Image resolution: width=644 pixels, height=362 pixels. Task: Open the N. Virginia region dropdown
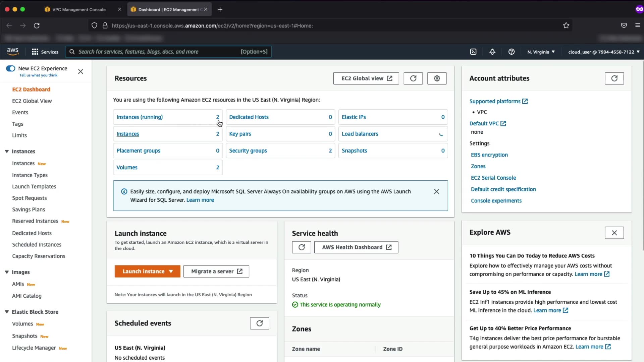(x=541, y=52)
